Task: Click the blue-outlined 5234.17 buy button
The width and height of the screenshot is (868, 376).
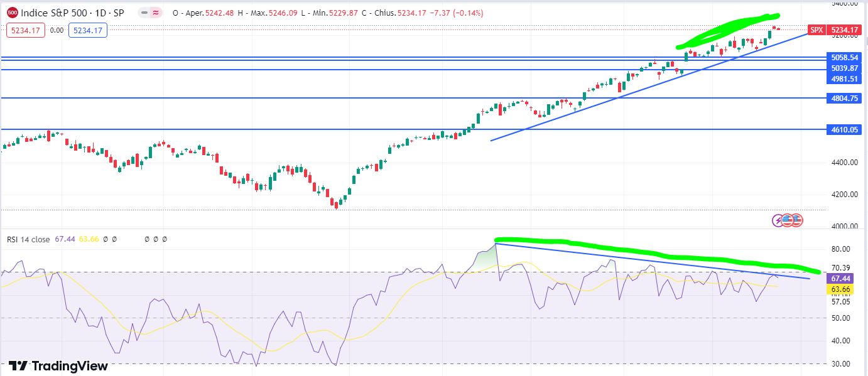Action: pyautogui.click(x=88, y=30)
